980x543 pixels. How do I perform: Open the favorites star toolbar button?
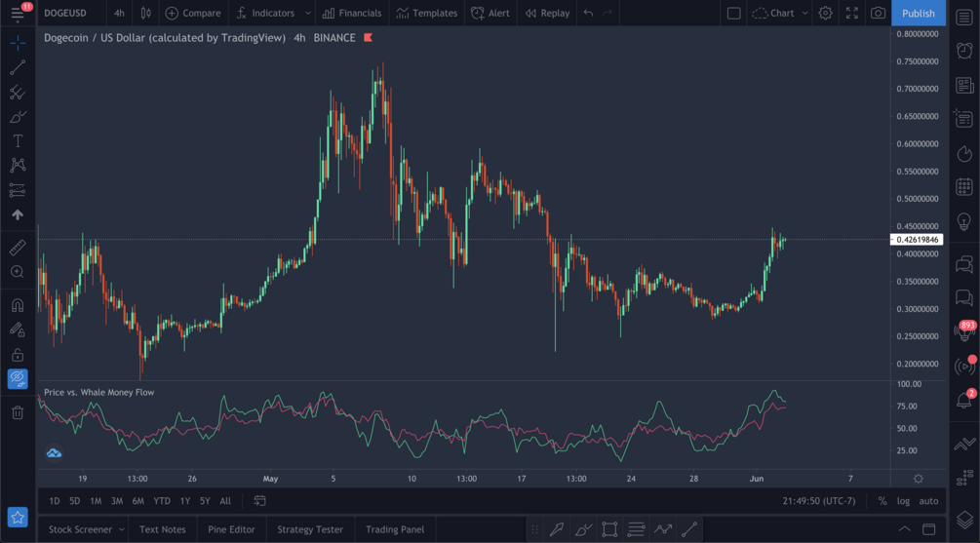[18, 518]
